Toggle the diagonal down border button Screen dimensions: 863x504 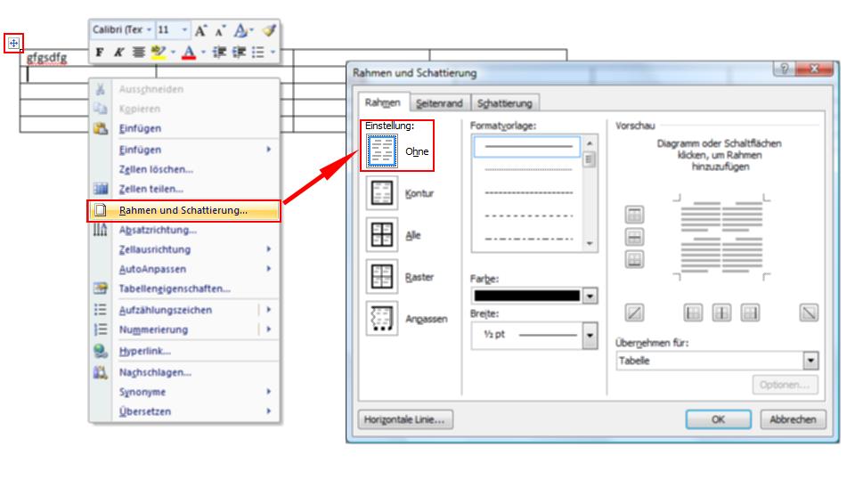pos(809,313)
